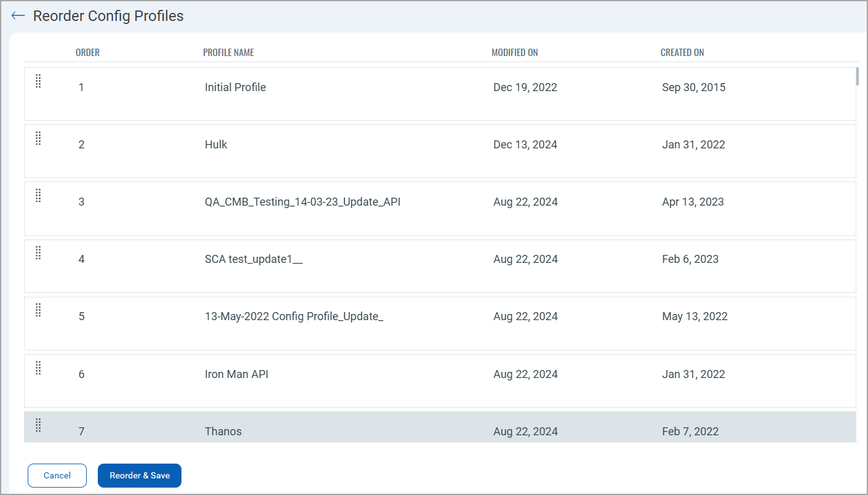Click drag handle of Thanos row
Screen dimensions: 868x495
[x=38, y=425]
